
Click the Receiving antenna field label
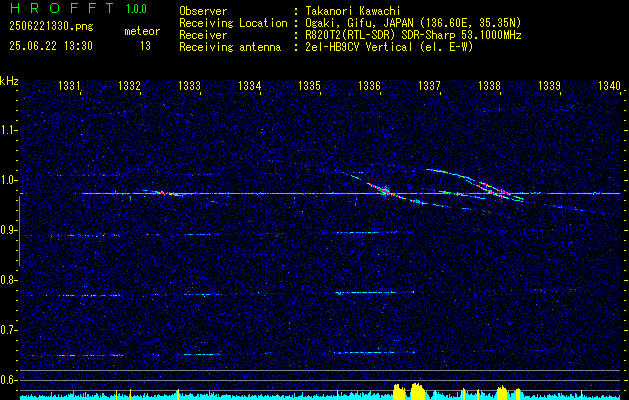point(230,47)
